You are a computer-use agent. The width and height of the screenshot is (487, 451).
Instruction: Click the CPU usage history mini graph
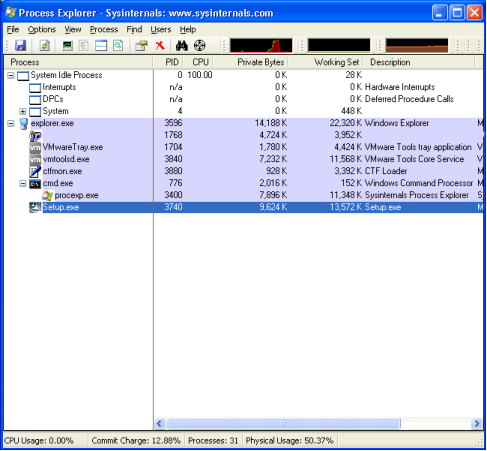point(261,45)
